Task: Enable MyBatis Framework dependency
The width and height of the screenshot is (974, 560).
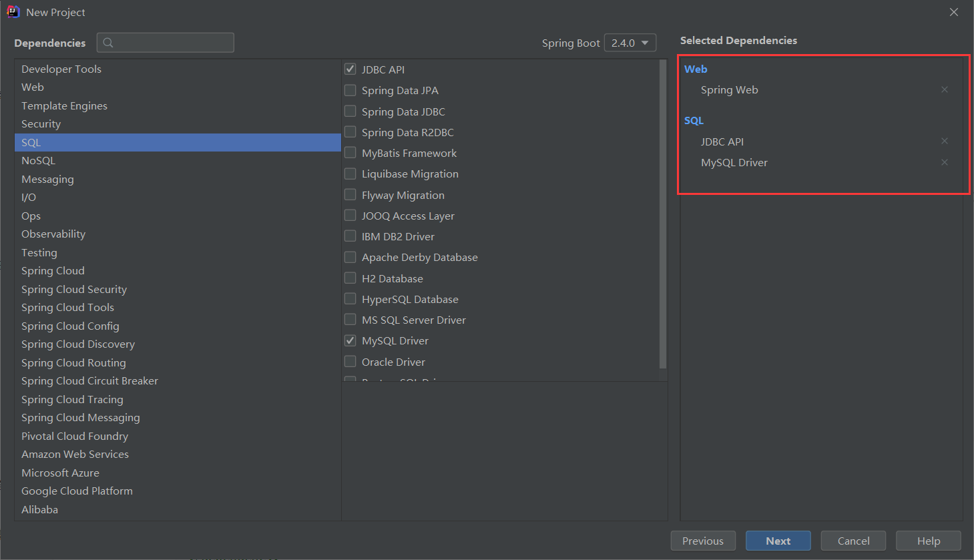Action: click(x=350, y=153)
